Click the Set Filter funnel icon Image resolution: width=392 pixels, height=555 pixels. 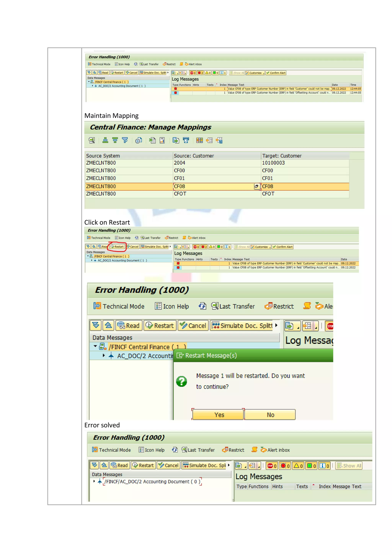coord(125,140)
